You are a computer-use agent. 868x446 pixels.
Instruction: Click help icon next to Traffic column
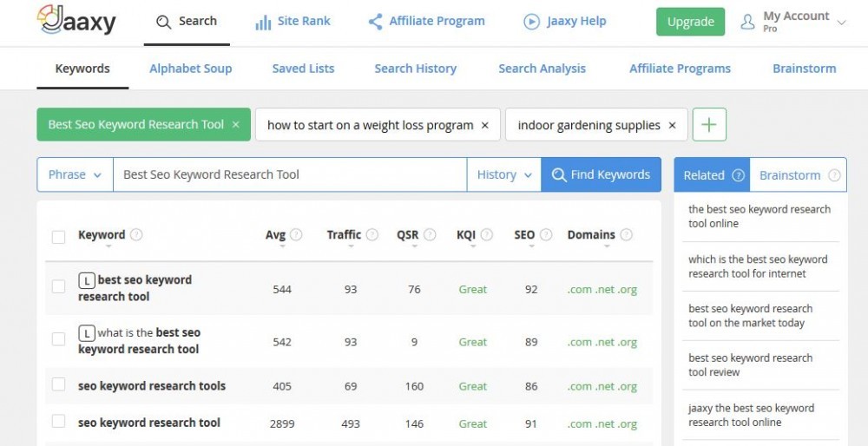[x=372, y=234]
